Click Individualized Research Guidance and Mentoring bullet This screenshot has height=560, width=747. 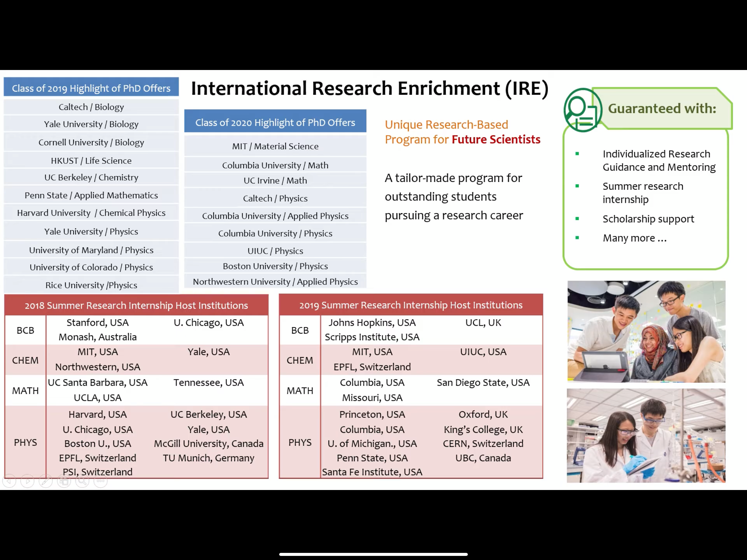(659, 161)
